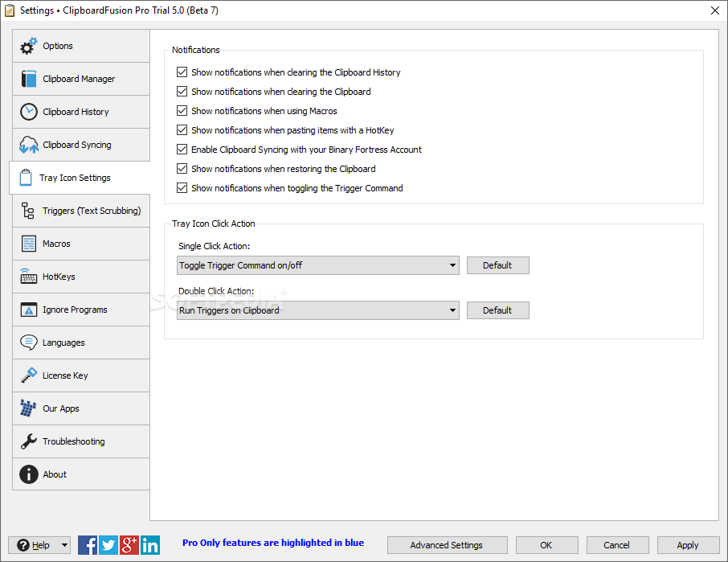Click the Troubleshooting wrench icon

point(29,441)
